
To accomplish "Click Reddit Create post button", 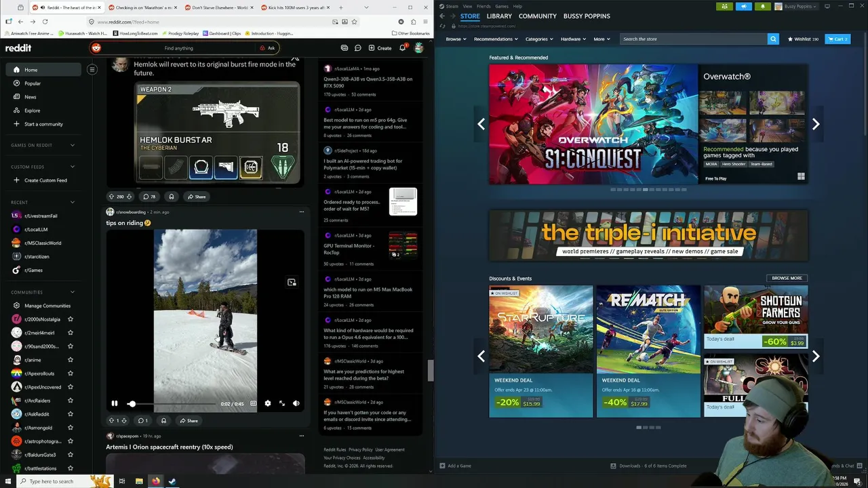I will [380, 48].
